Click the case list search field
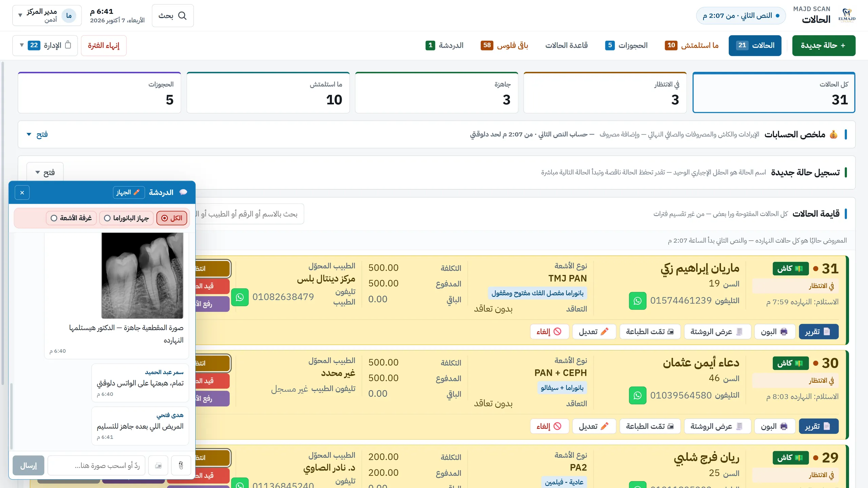This screenshot has height=488, width=868. click(250, 214)
